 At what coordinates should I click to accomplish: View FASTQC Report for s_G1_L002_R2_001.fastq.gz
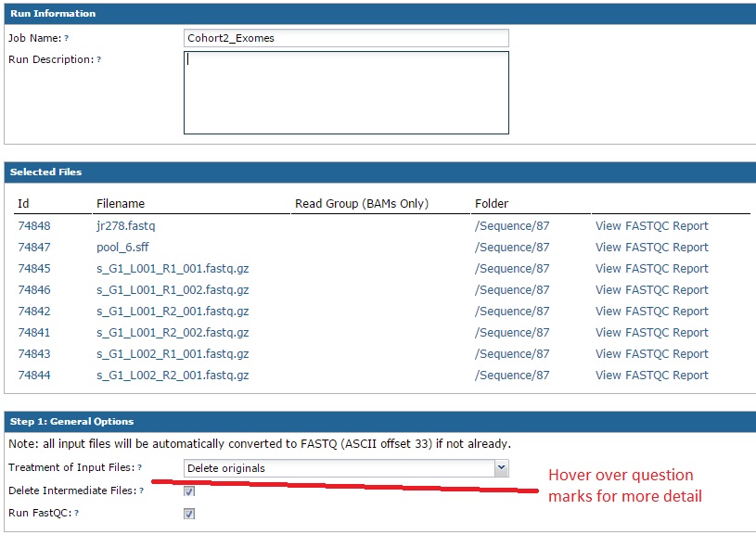pyautogui.click(x=651, y=376)
